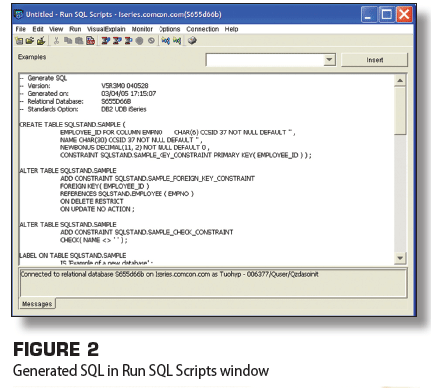Close the Run SQL Scripts window
Image resolution: width=431 pixels, height=389 pixels.
404,15
